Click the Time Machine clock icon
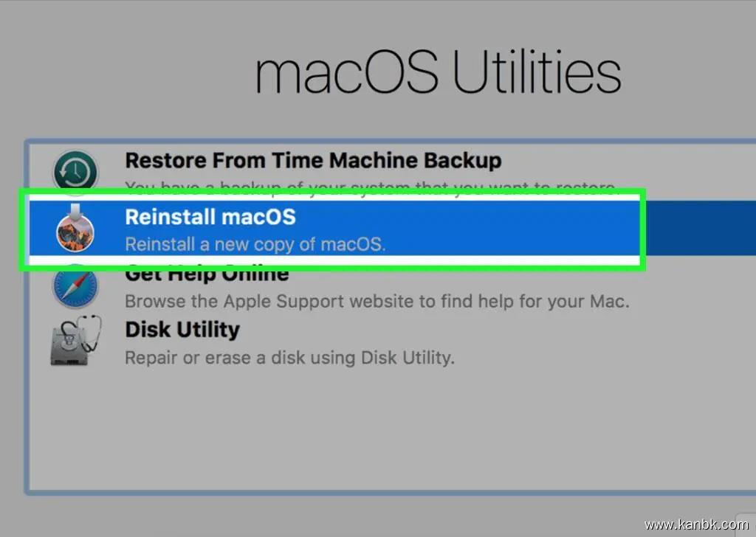 (75, 170)
